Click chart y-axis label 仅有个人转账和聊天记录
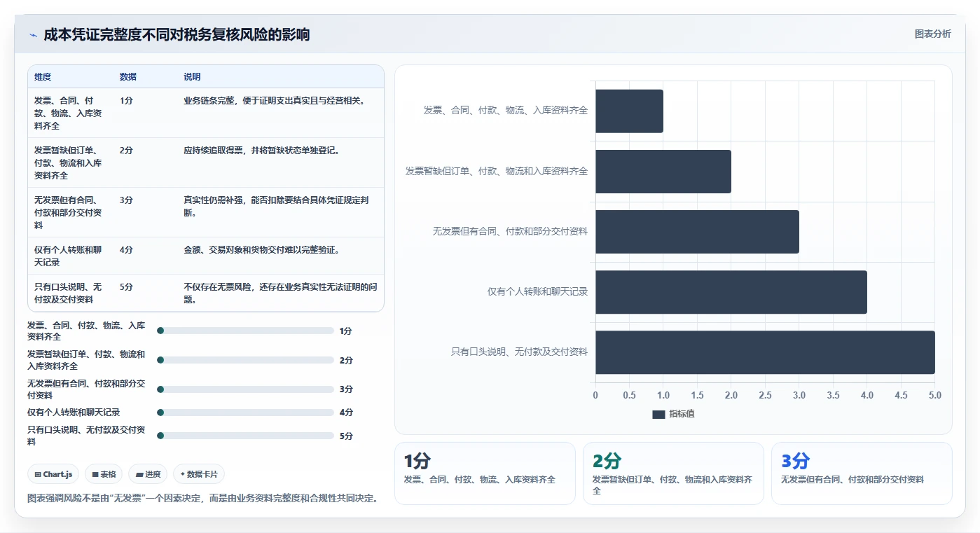Screen dimensions: 980x533 [x=537, y=291]
